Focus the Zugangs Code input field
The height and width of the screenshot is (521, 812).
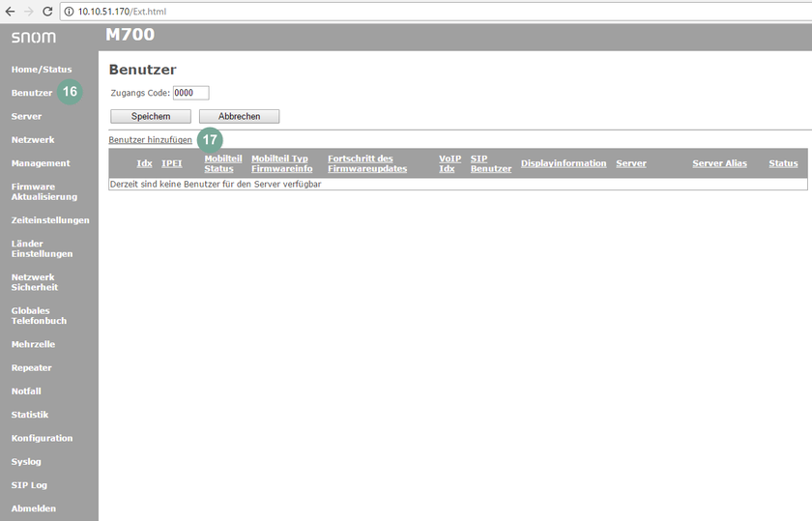tap(190, 93)
